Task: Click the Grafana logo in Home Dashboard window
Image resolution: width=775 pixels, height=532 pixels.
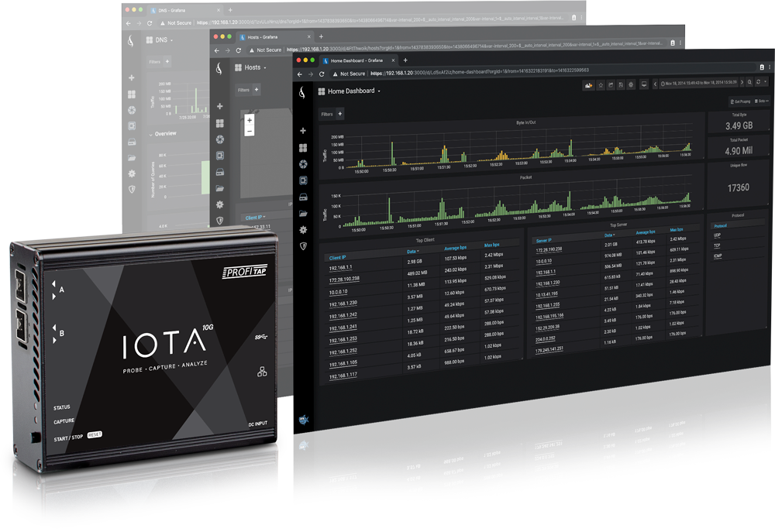Action: (302, 92)
